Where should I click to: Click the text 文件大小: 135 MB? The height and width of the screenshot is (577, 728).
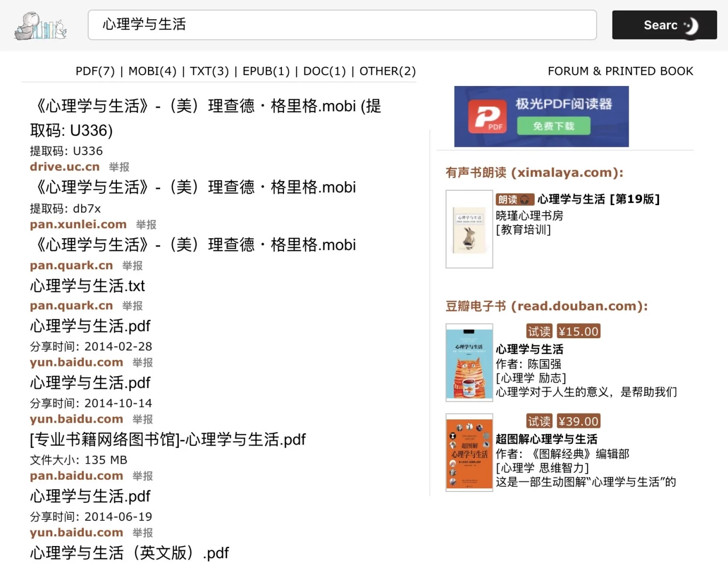[x=79, y=460]
